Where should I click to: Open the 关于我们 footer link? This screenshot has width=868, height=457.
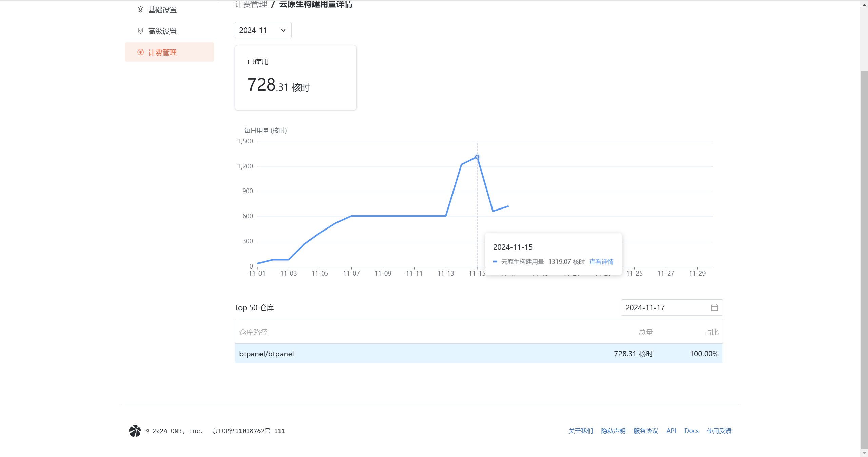(x=581, y=431)
